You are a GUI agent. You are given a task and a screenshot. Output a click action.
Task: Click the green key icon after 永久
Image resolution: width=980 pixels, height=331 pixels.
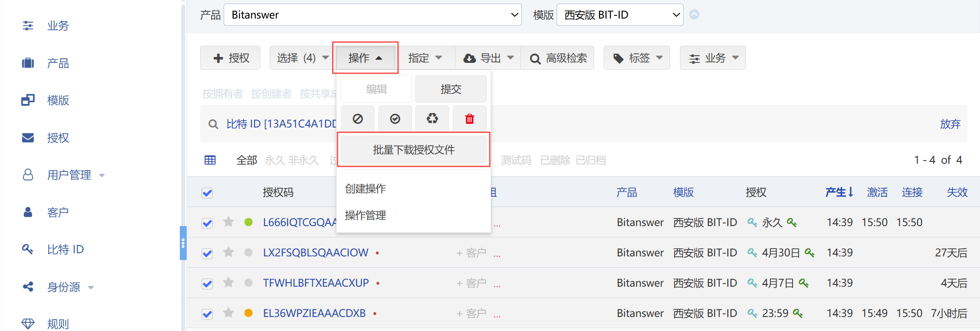(x=792, y=222)
